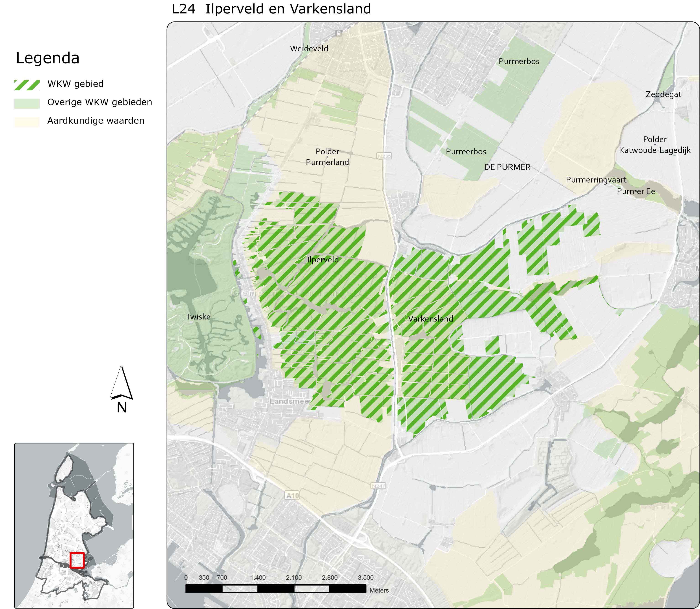Click the Purmerringvaart label
Image resolution: width=700 pixels, height=609 pixels.
596,180
